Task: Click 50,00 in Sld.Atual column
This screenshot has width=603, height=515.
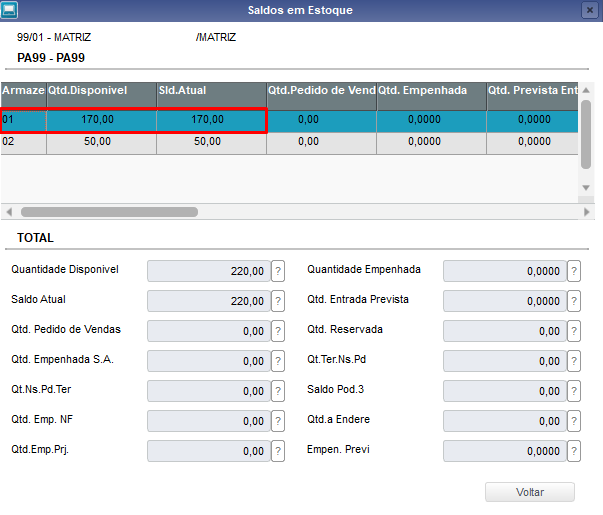Action: 212,142
